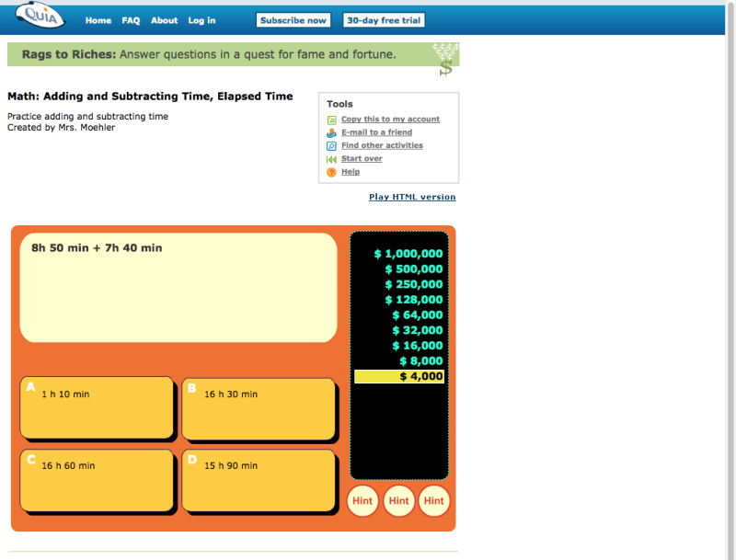This screenshot has height=560, width=736.
Task: Open Help via the question mark icon
Action: click(x=331, y=172)
